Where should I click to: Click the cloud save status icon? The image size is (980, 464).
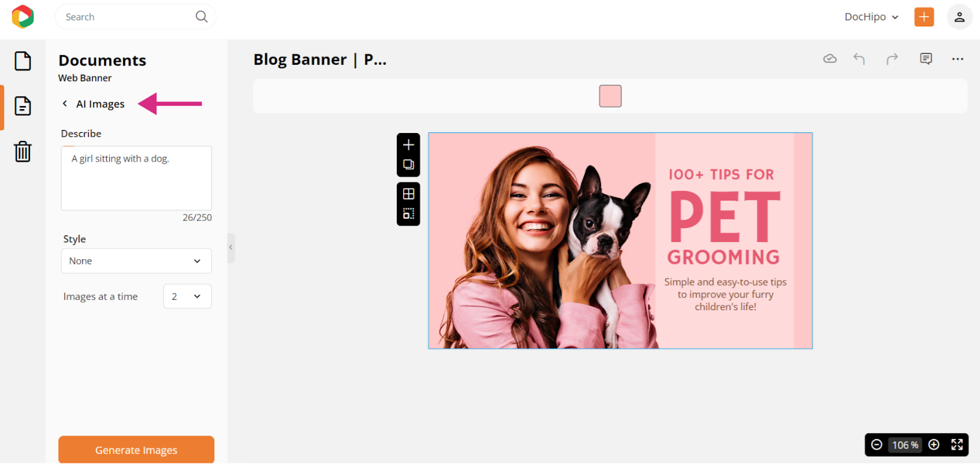tap(830, 59)
